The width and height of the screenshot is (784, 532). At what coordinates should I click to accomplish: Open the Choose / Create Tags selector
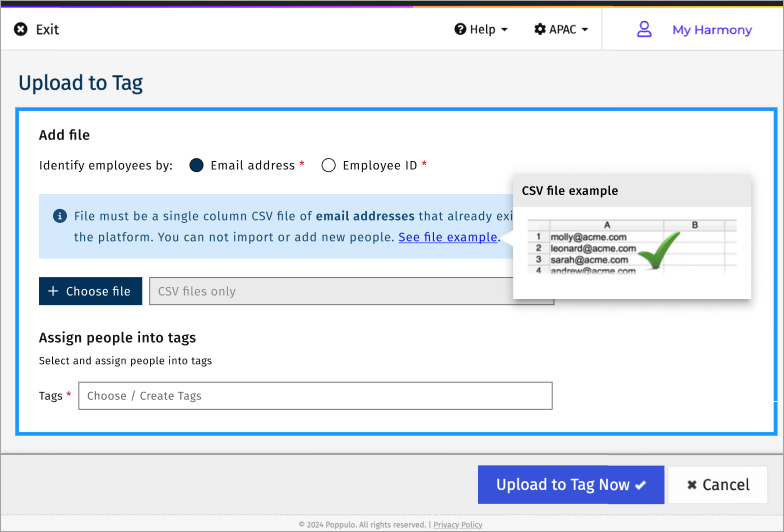(315, 396)
